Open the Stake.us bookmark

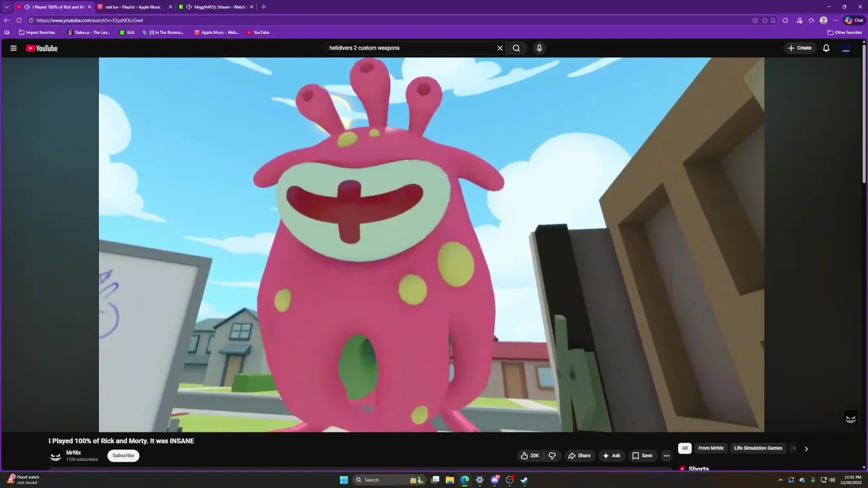click(x=89, y=33)
